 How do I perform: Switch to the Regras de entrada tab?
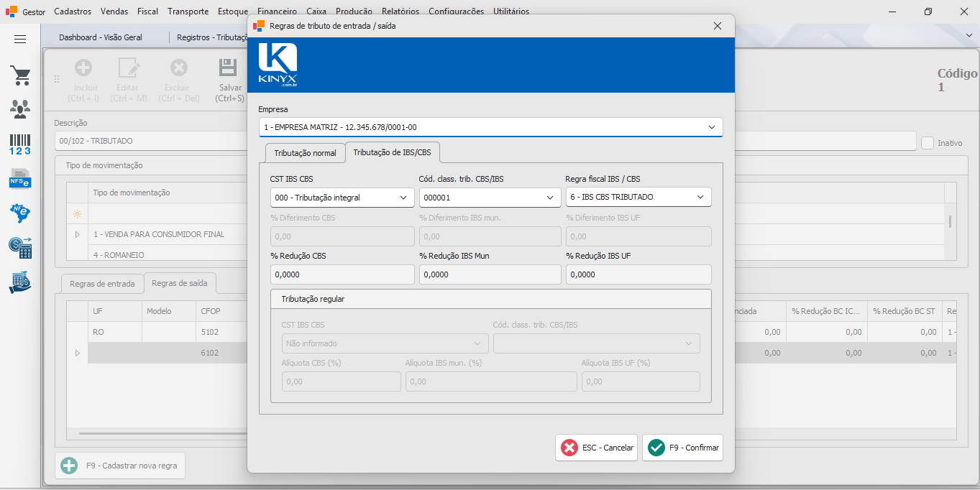(x=102, y=284)
